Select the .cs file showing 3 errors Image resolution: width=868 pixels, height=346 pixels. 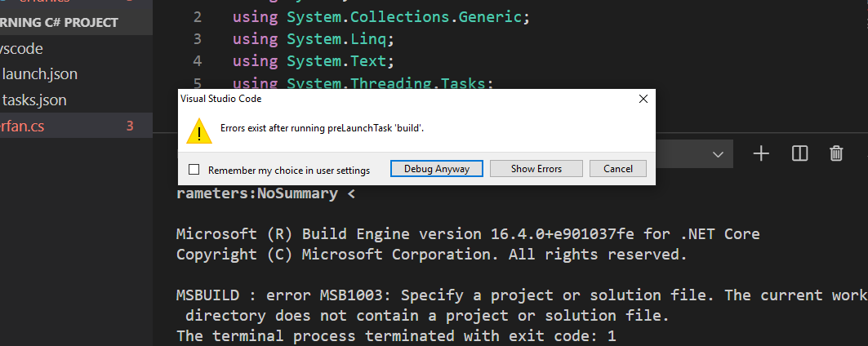pyautogui.click(x=76, y=126)
